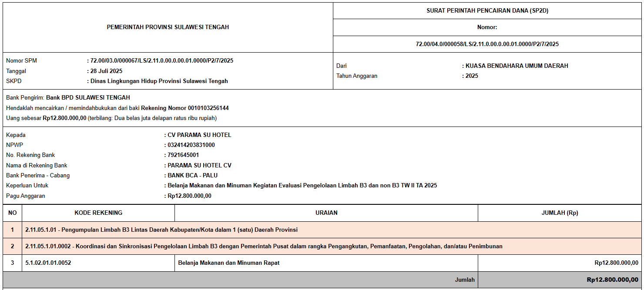The width and height of the screenshot is (644, 290).
Task: Select recipient CV PARAMA SU HOTEL
Action: point(199,135)
